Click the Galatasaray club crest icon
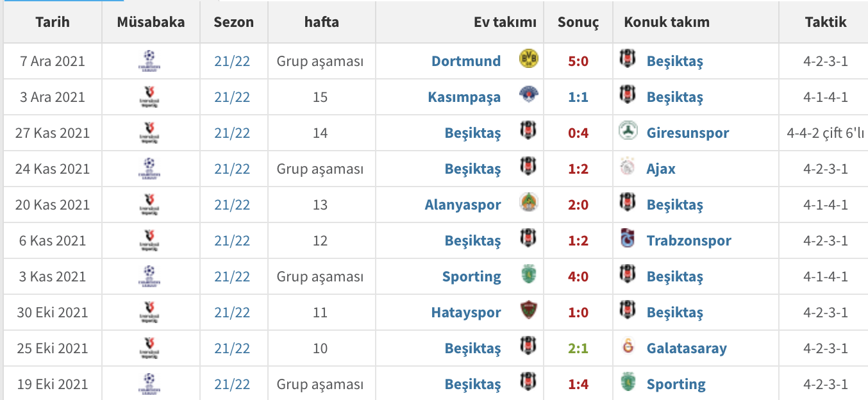This screenshot has height=400, width=868. tap(627, 347)
